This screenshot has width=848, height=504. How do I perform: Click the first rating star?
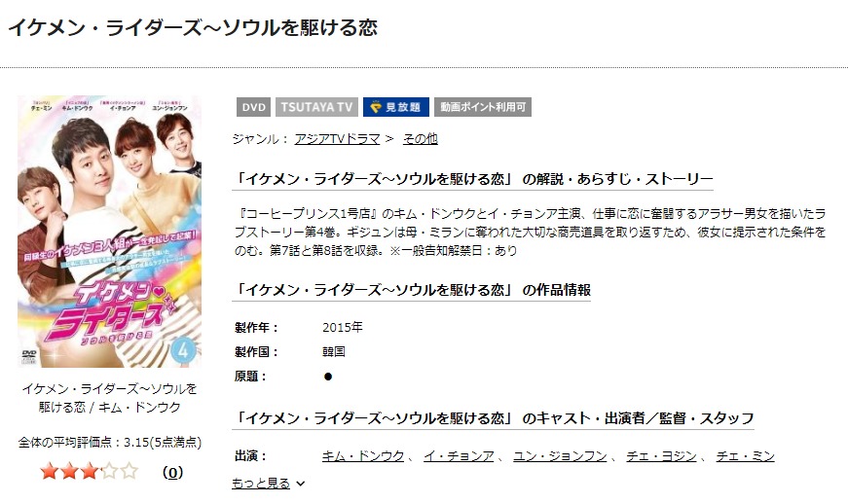50,472
